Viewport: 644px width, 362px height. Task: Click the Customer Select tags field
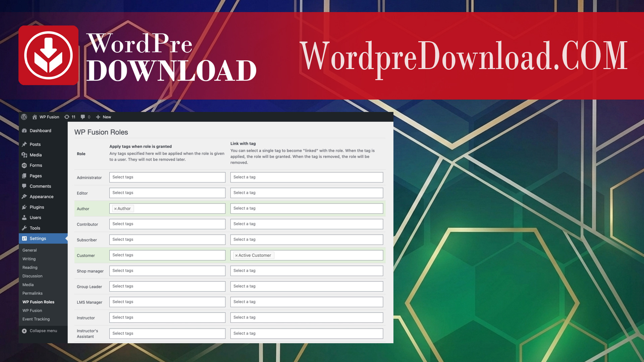(167, 255)
